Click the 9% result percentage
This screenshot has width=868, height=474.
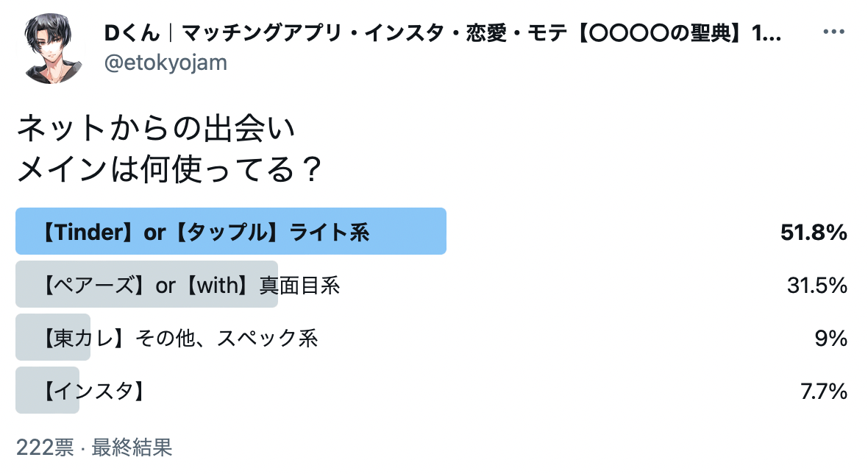click(x=831, y=338)
